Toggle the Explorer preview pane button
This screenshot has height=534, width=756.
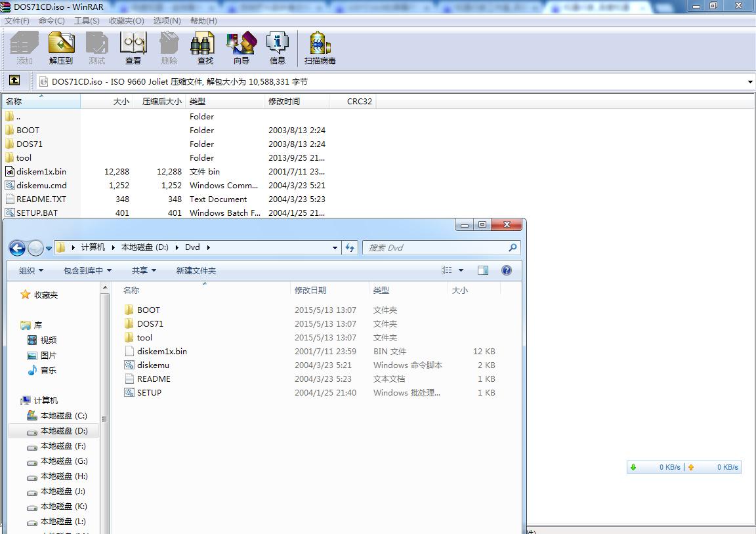(483, 270)
